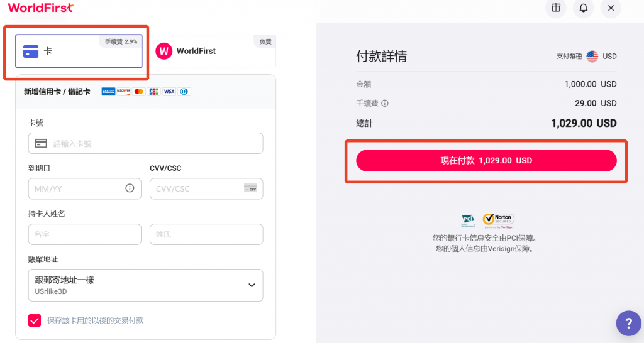Viewport: 644px width, 343px height.
Task: Toggle save card for future payments checkbox
Action: (35, 320)
